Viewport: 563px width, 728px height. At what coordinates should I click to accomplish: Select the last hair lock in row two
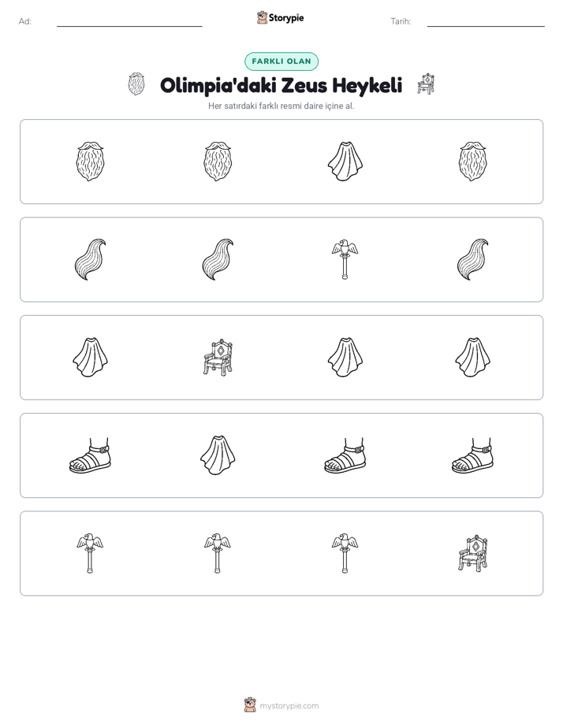[x=472, y=259]
